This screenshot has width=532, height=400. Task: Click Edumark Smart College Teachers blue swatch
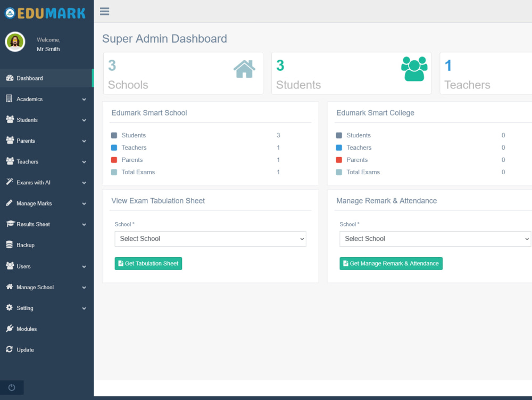point(339,148)
